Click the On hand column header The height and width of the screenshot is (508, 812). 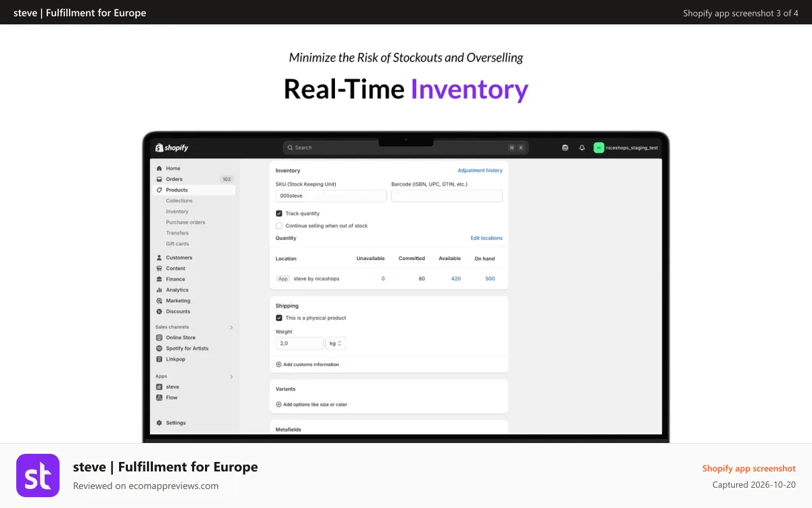click(x=484, y=258)
